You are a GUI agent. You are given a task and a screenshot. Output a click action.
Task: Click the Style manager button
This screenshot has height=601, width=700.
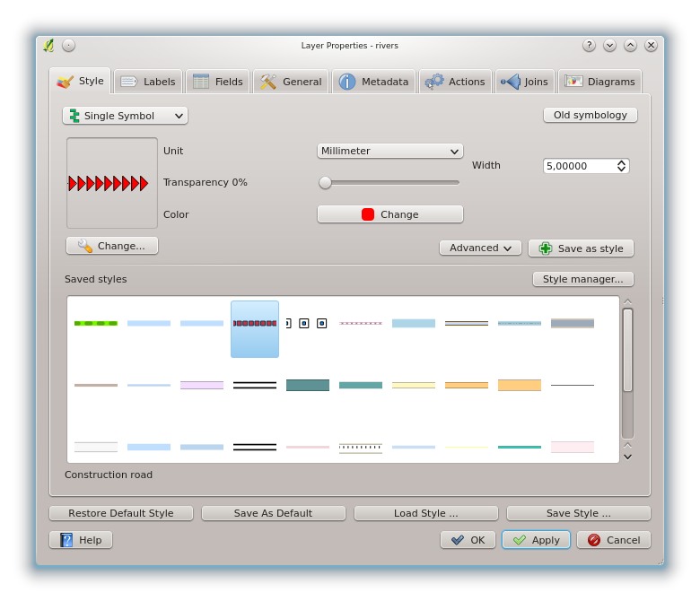[x=582, y=279]
